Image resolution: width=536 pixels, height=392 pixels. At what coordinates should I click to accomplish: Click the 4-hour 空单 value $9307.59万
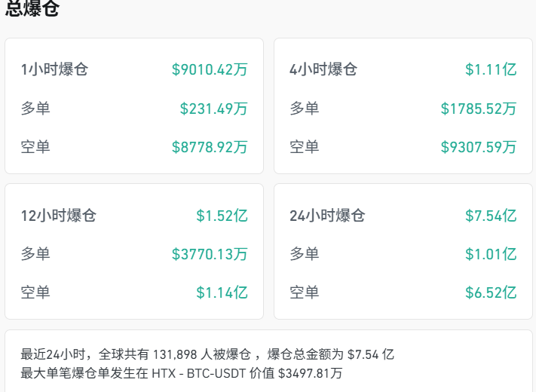pyautogui.click(x=479, y=147)
